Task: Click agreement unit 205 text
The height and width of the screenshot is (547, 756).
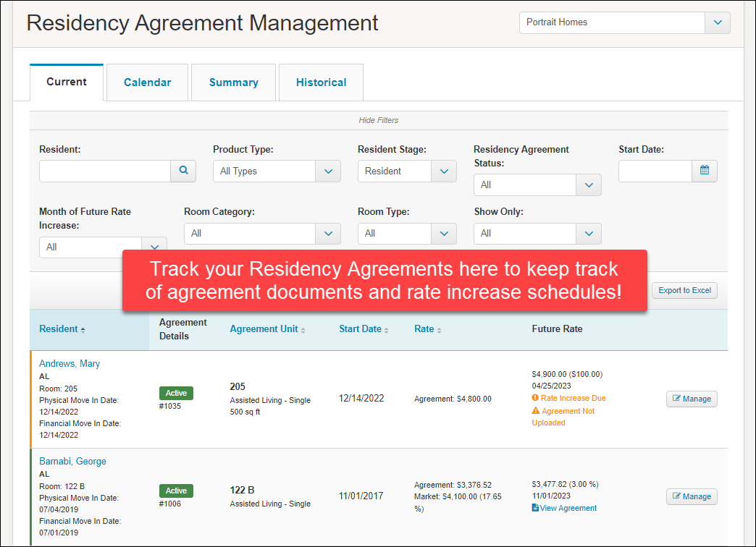Action: tap(238, 386)
